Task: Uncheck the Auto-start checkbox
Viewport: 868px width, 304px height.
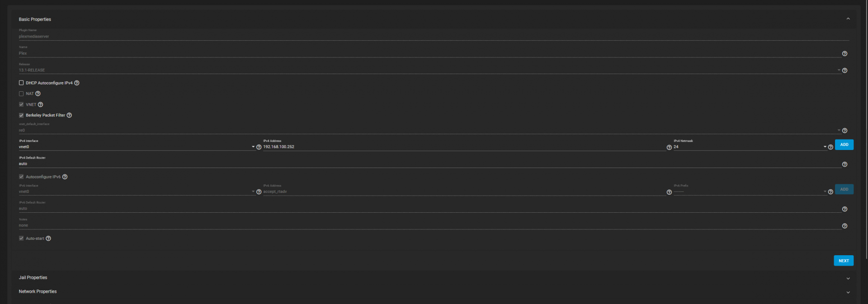Action: click(21, 239)
